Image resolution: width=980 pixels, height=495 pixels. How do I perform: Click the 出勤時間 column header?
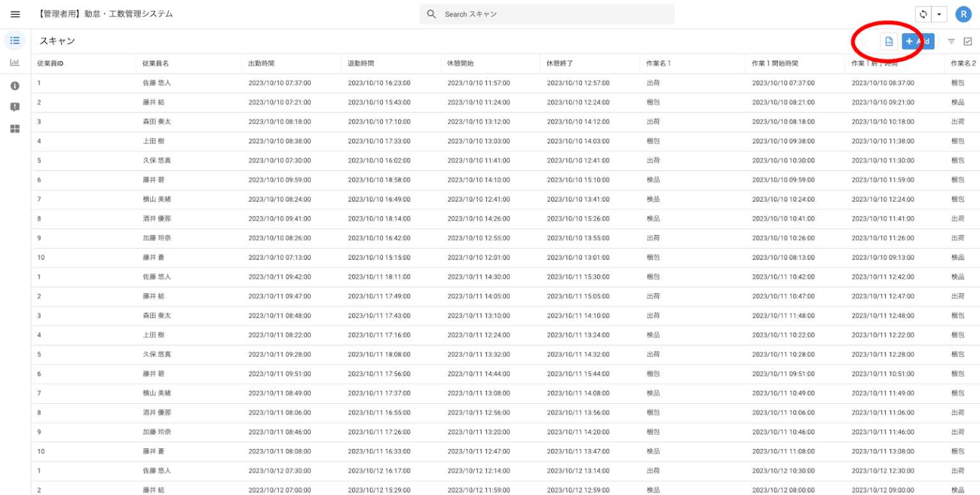(262, 63)
